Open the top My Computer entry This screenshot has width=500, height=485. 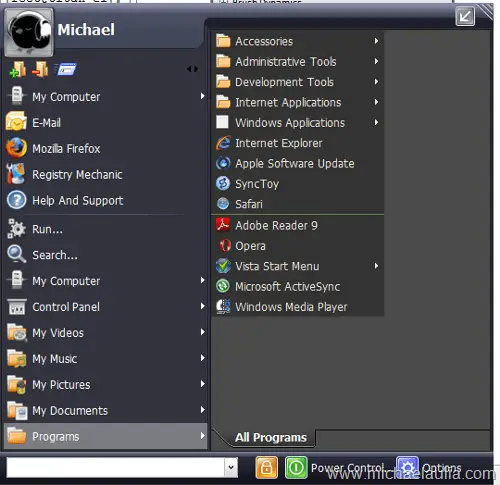coord(105,97)
